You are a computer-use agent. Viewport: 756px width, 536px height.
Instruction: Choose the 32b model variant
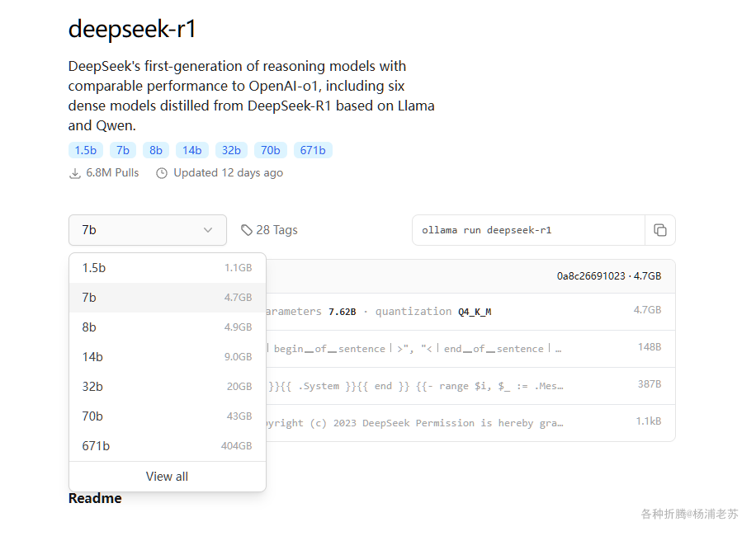pos(167,387)
